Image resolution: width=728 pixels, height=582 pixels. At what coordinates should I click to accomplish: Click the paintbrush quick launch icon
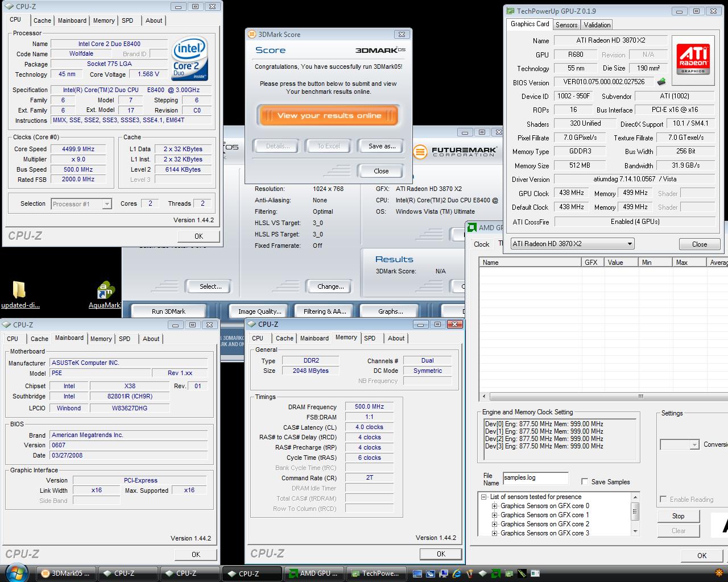tap(470, 573)
